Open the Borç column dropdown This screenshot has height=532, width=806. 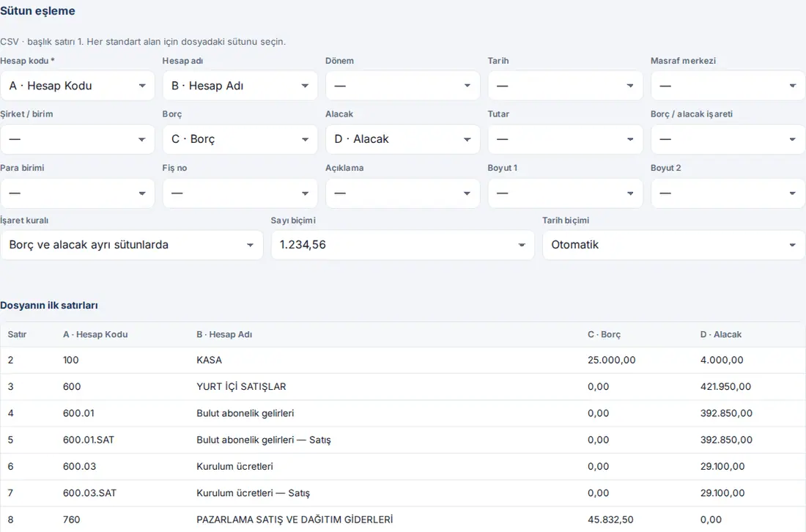[x=240, y=139]
